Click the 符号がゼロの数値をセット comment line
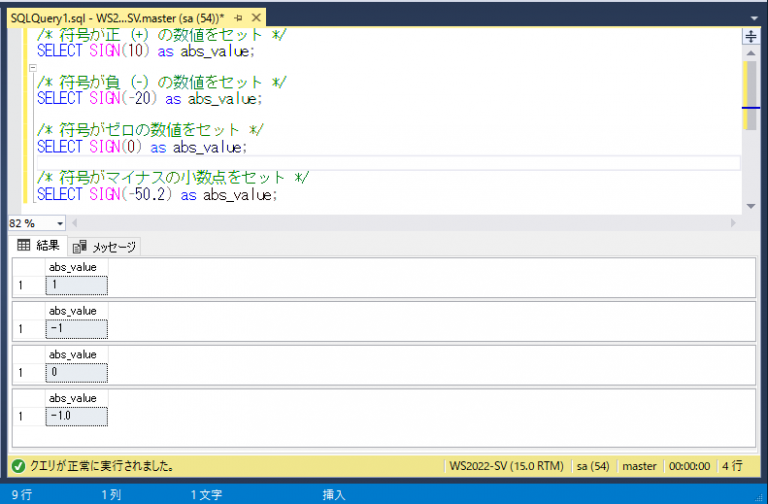This screenshot has width=768, height=504. 150,130
